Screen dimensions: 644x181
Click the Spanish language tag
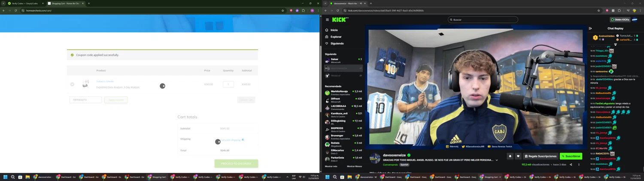click(x=404, y=165)
